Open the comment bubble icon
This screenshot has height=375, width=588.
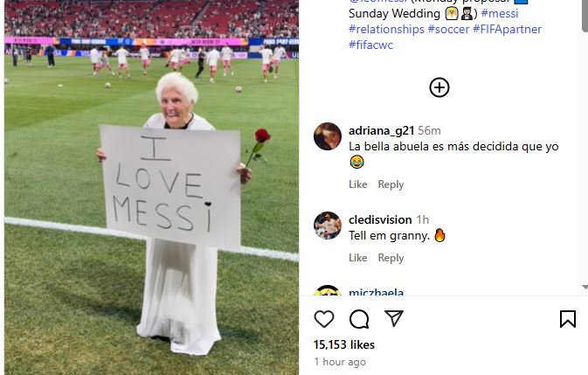pos(359,319)
